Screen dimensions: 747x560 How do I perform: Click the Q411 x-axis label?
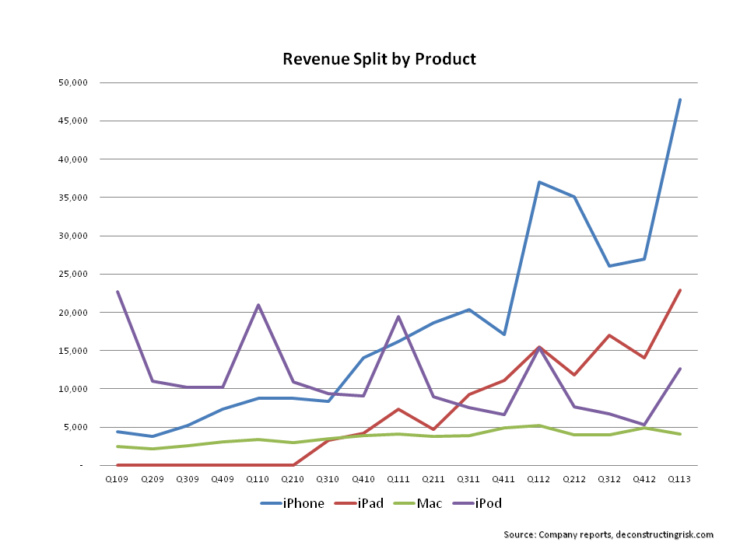click(503, 480)
